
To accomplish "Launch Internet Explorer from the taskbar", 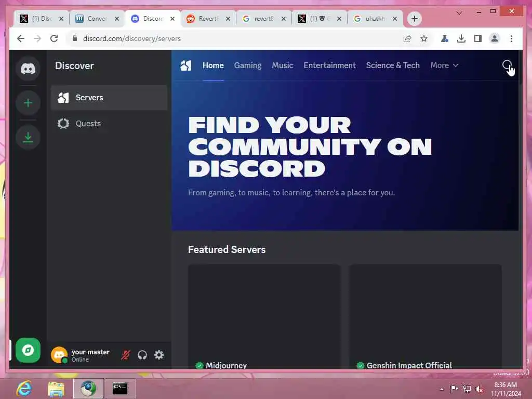I will 24,389.
